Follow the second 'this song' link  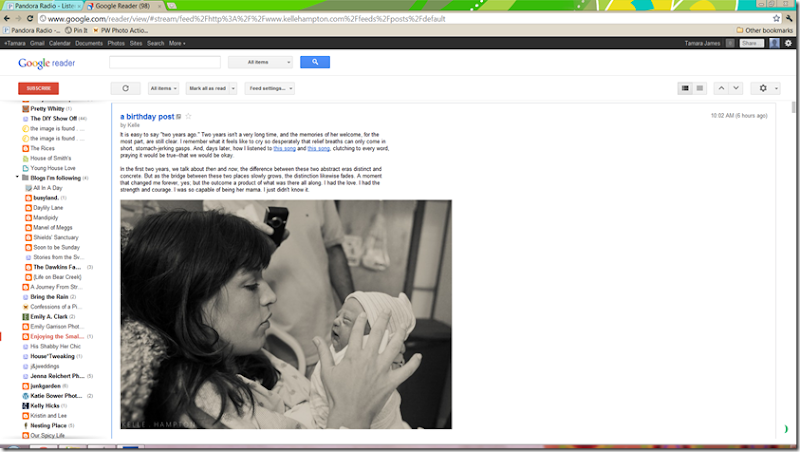[x=318, y=148]
